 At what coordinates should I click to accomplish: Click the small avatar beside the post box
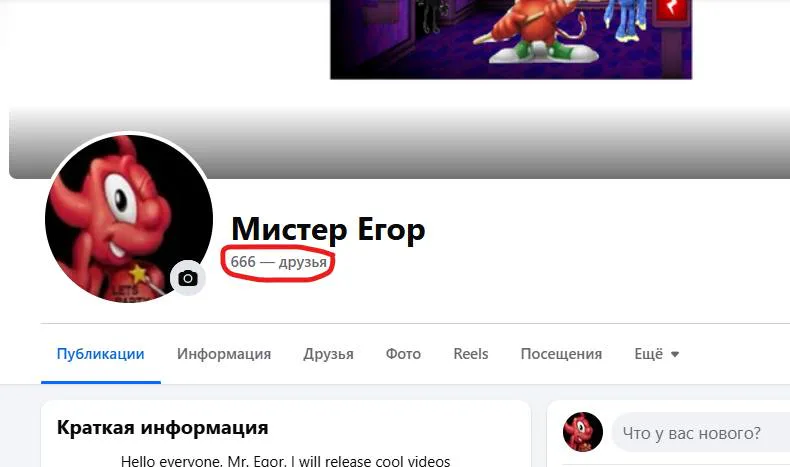(583, 432)
